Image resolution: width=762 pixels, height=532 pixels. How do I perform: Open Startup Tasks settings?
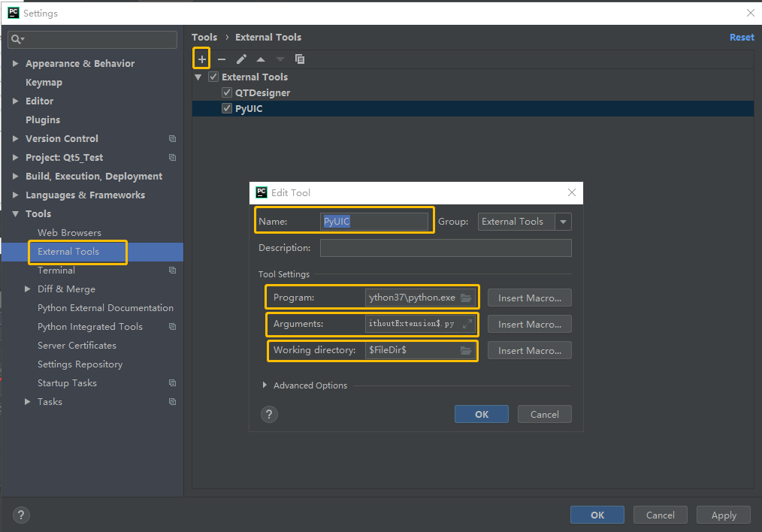[x=67, y=383]
